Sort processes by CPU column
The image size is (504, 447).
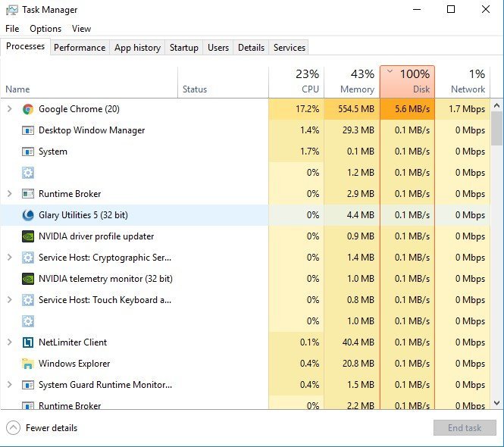[296, 82]
